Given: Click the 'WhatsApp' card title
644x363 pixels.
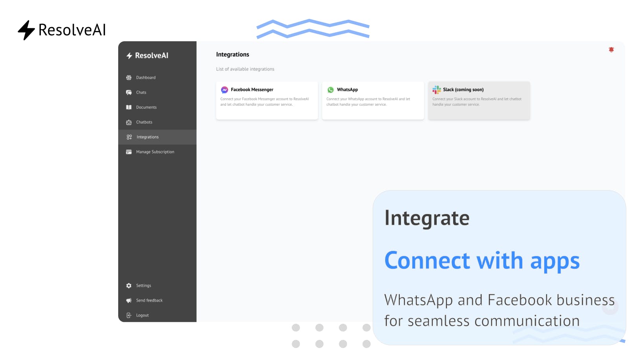Looking at the screenshot, I should 348,90.
